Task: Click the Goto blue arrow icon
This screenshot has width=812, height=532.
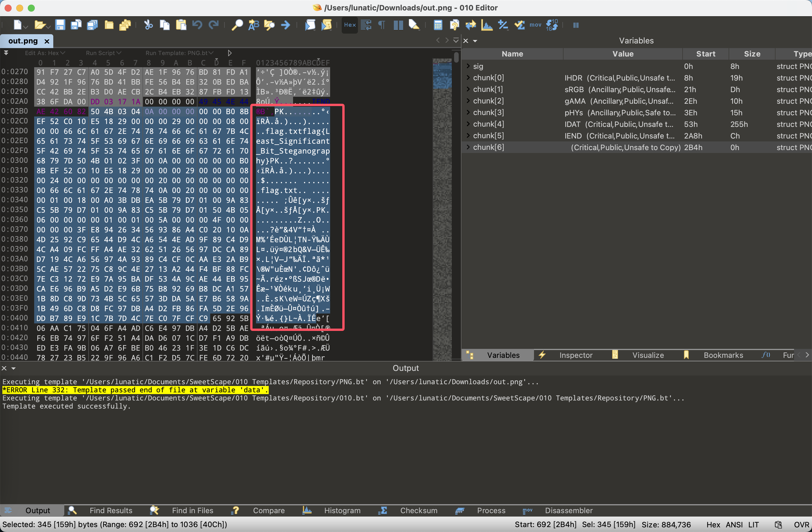Action: pos(286,25)
